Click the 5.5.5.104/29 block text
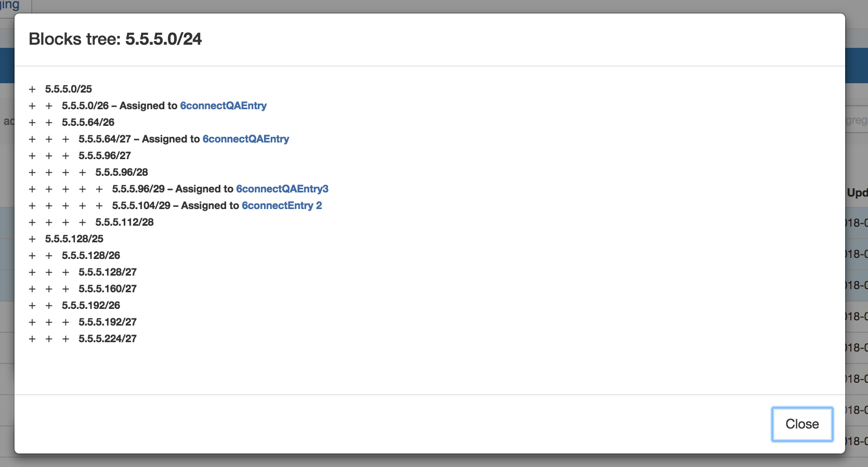Viewport: 868px width, 467px height. [x=141, y=205]
